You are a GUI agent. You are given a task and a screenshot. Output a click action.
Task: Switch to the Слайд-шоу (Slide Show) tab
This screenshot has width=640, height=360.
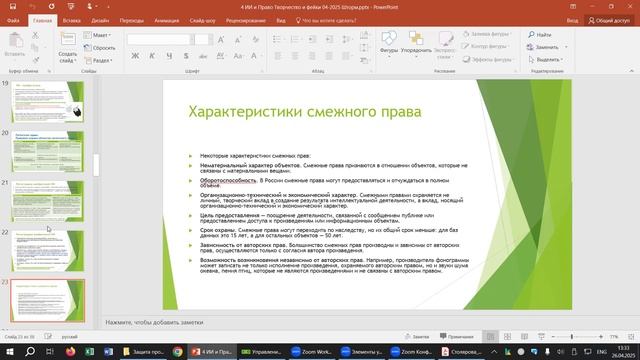coord(202,20)
